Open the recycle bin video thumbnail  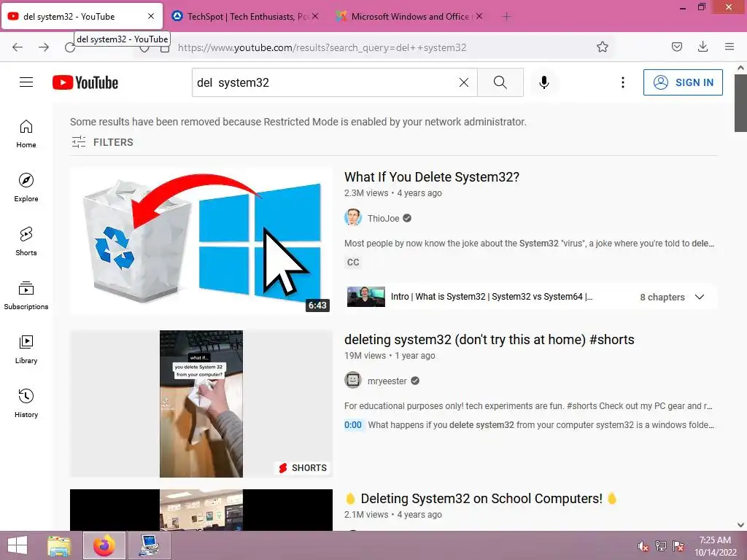click(201, 241)
